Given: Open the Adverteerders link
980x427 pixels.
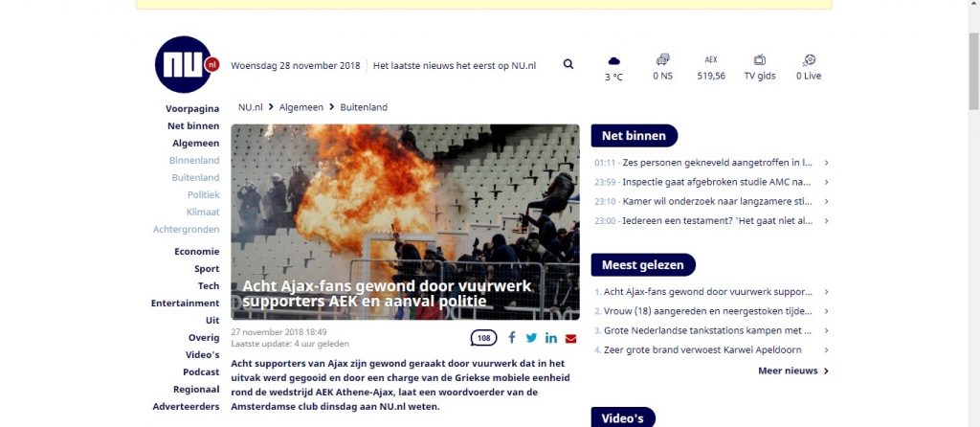Looking at the screenshot, I should tap(187, 406).
